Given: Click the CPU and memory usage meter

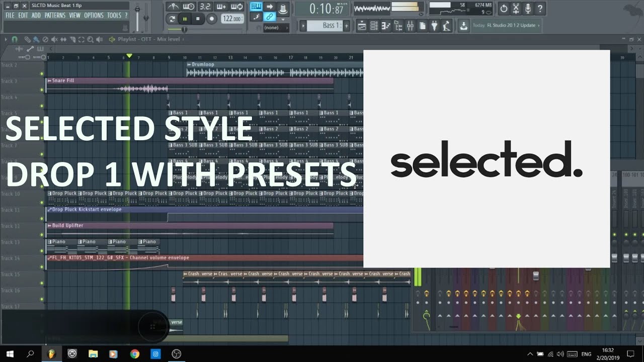Looking at the screenshot, I should [x=461, y=9].
